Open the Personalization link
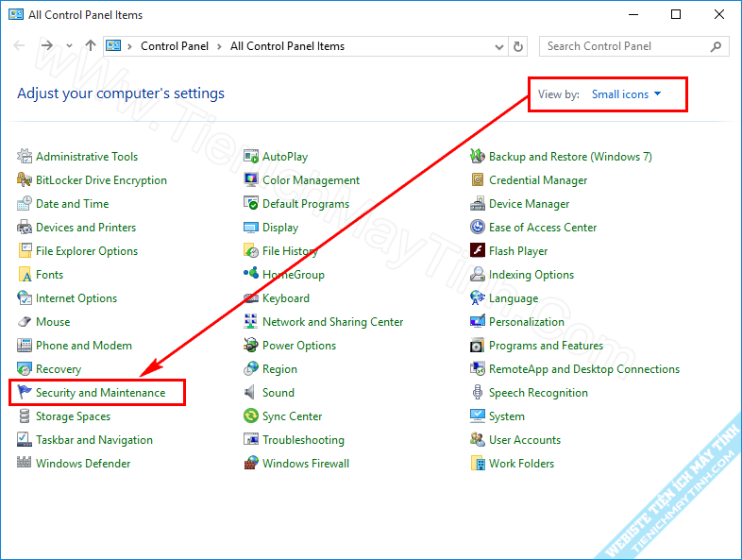The width and height of the screenshot is (742, 560). click(527, 322)
